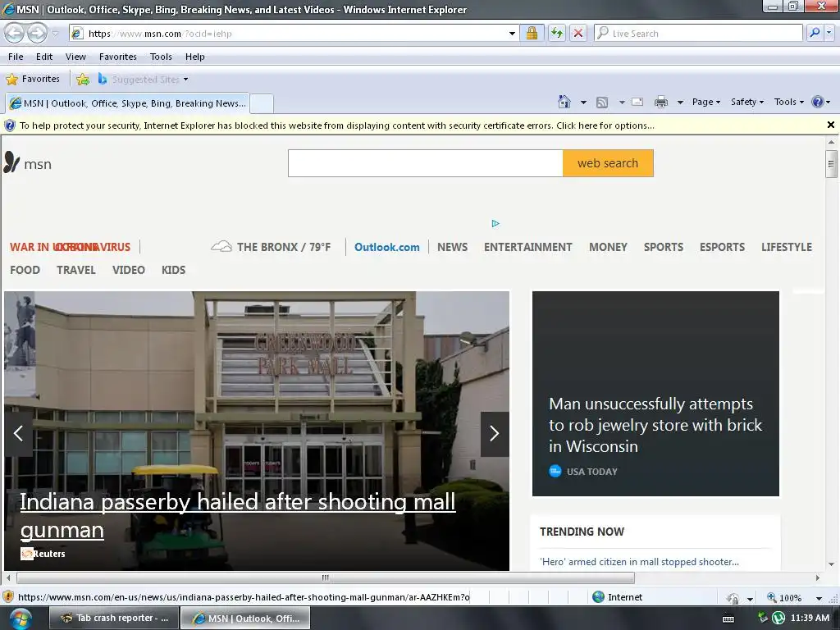Click the green security tray icon
Image resolution: width=840 pixels, height=630 pixels.
(778, 619)
